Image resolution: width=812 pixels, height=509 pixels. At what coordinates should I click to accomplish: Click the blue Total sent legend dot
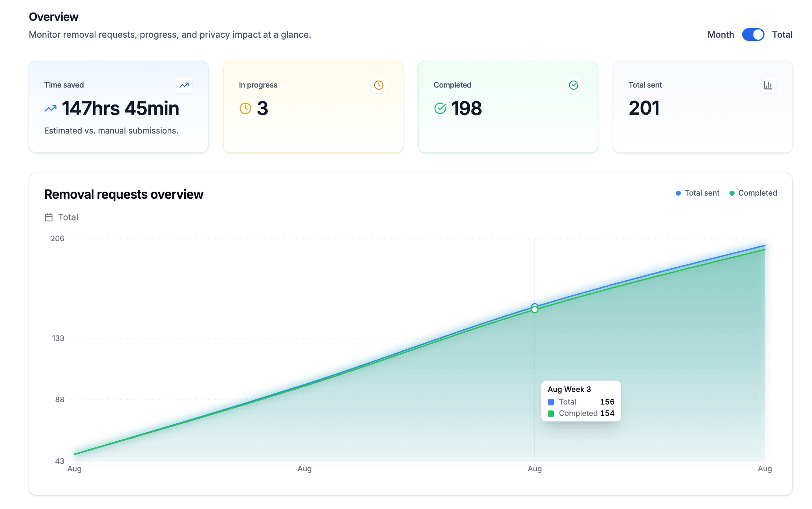click(678, 193)
